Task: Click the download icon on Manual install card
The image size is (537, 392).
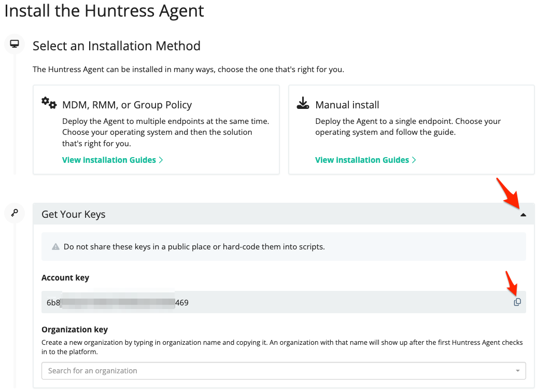Action: pos(303,103)
